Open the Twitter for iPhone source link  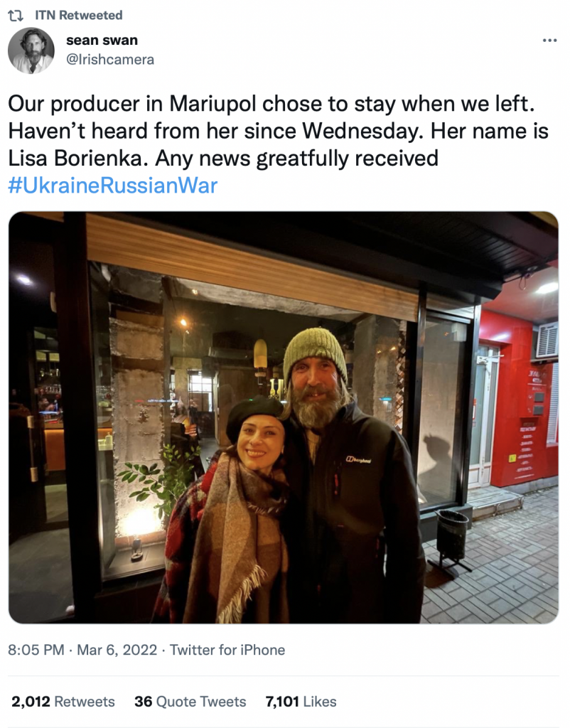coord(227,650)
